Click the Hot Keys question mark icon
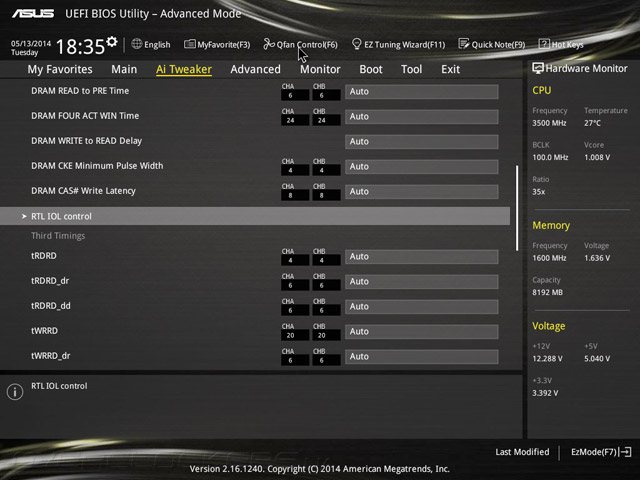 pos(544,44)
